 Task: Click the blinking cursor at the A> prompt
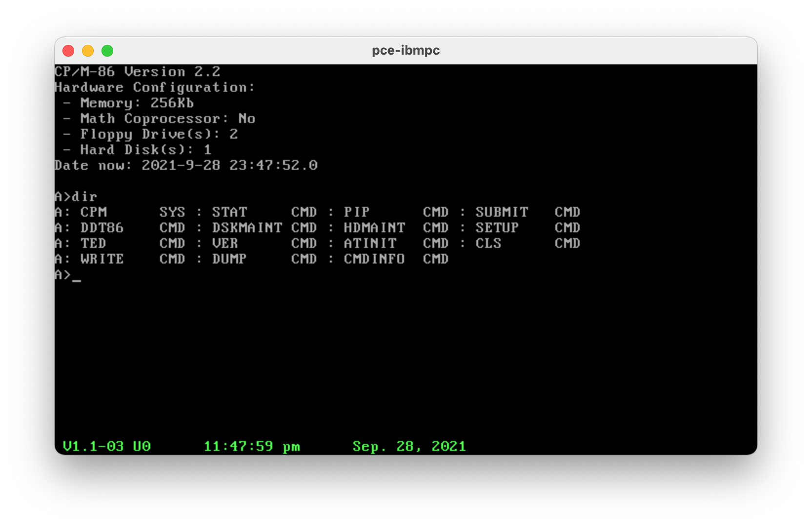[x=77, y=279]
